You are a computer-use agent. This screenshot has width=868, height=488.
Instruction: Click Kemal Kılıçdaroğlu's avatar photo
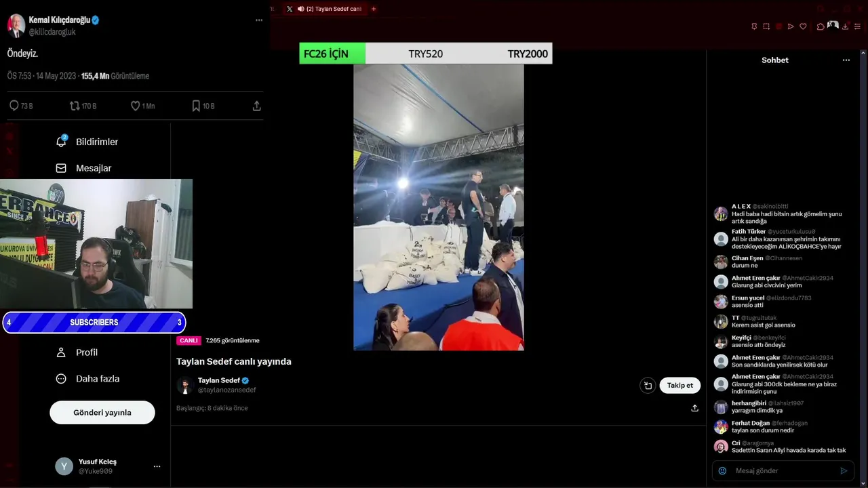click(x=16, y=26)
